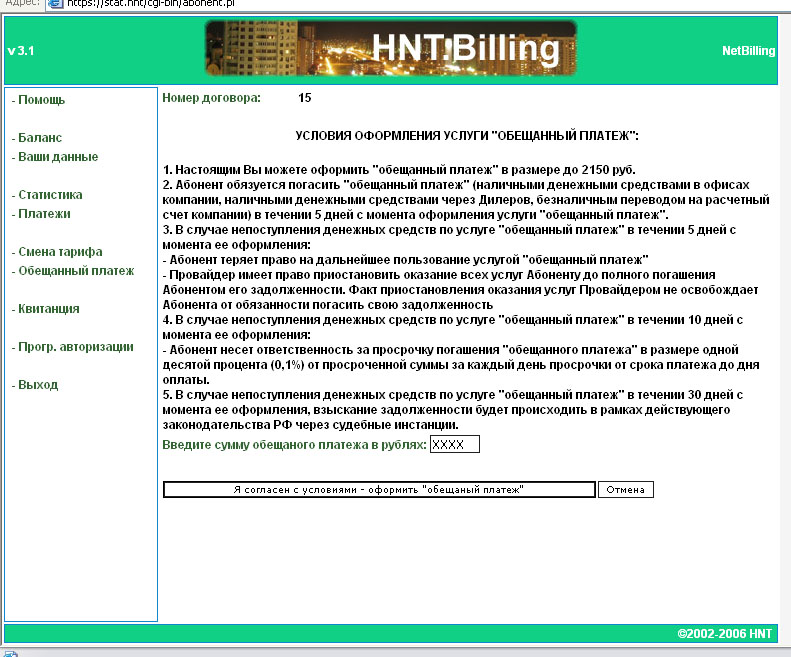
Task: Click the Отмена cancel button
Action: click(x=626, y=490)
